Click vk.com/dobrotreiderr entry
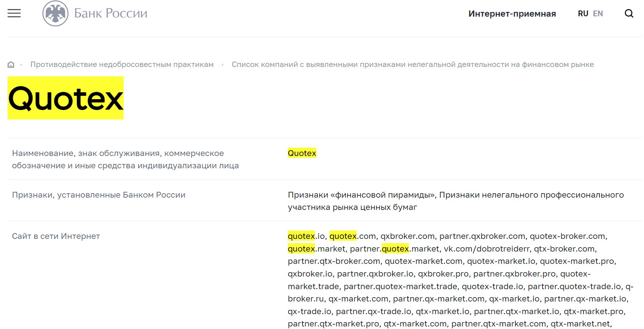 [487, 249]
